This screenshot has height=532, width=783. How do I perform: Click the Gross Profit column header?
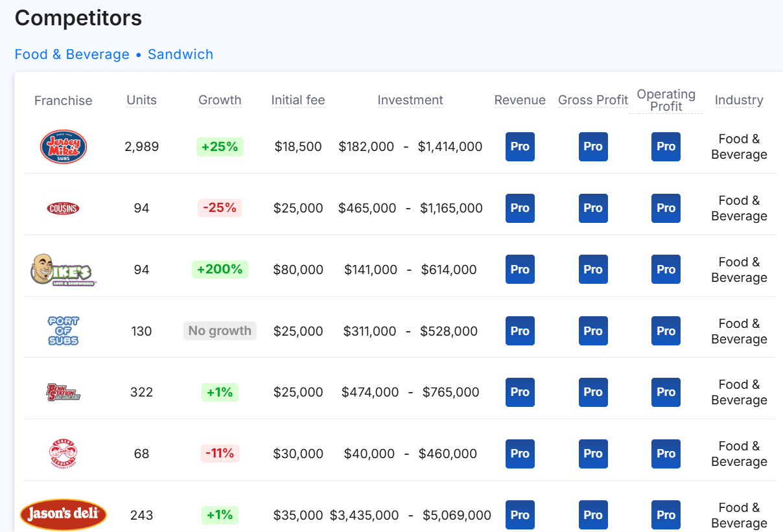pos(593,100)
